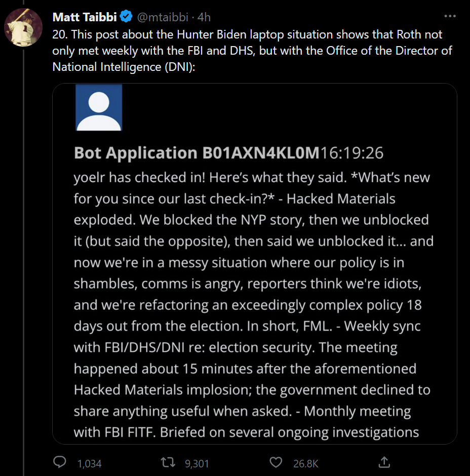
Task: Click the reply speech bubble icon
Action: click(x=60, y=462)
